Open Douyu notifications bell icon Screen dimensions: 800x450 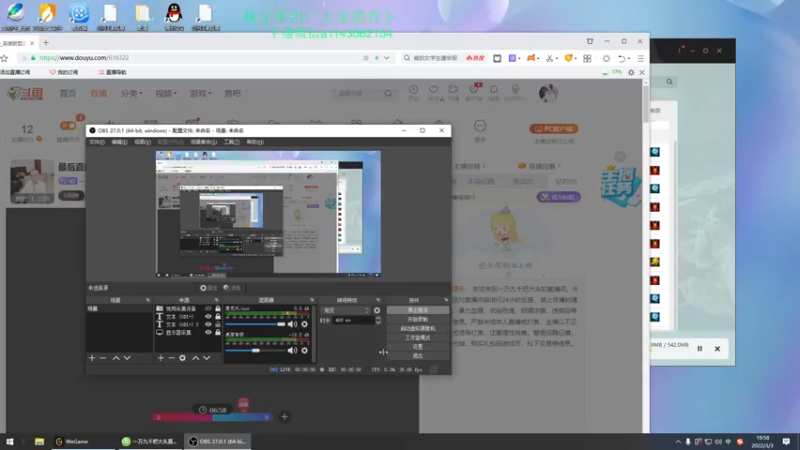click(494, 89)
